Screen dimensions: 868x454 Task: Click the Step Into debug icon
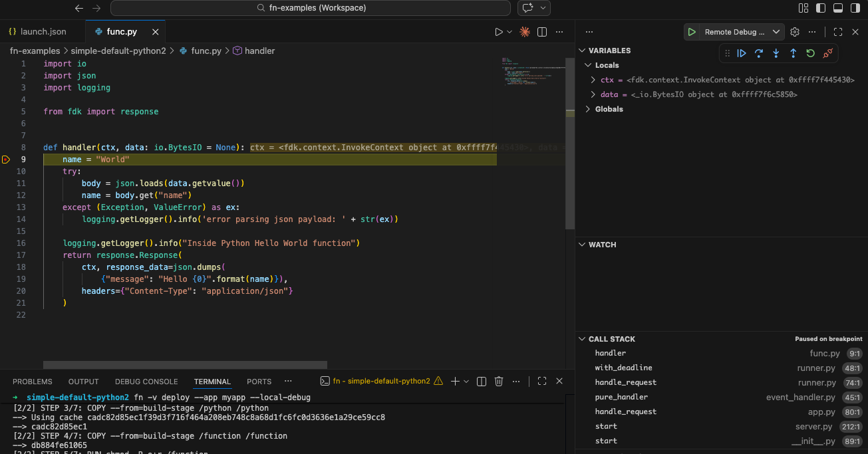776,53
